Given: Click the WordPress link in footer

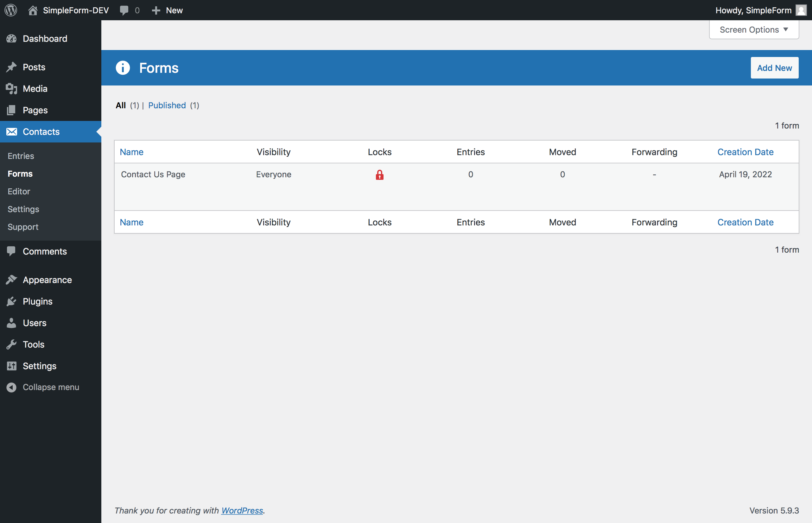Looking at the screenshot, I should click(242, 510).
